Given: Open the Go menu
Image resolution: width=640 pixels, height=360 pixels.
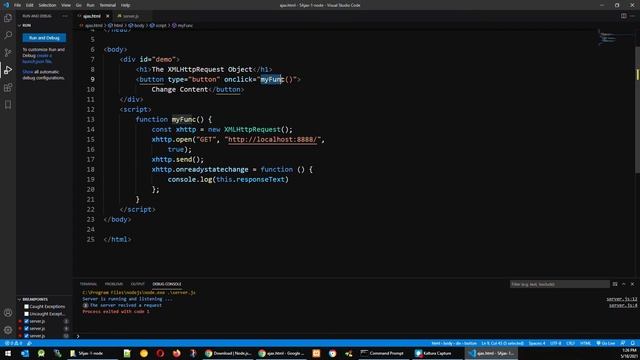Looking at the screenshot, I should 78,5.
